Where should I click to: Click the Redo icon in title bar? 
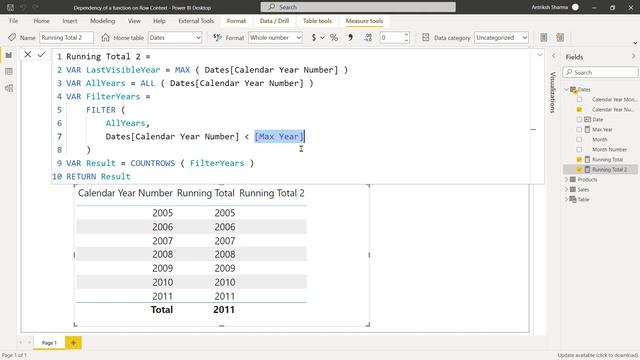pos(36,7)
